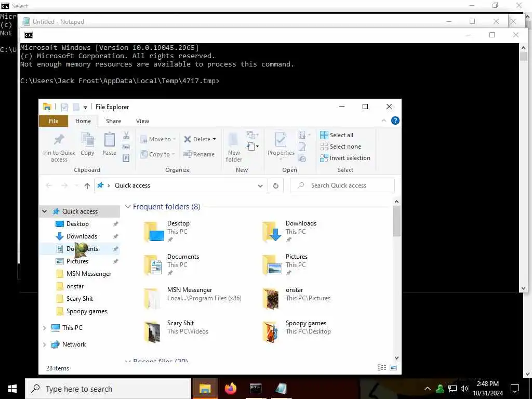Select MSN Messenger in navigation pane
This screenshot has width=532, height=399.
(88, 274)
